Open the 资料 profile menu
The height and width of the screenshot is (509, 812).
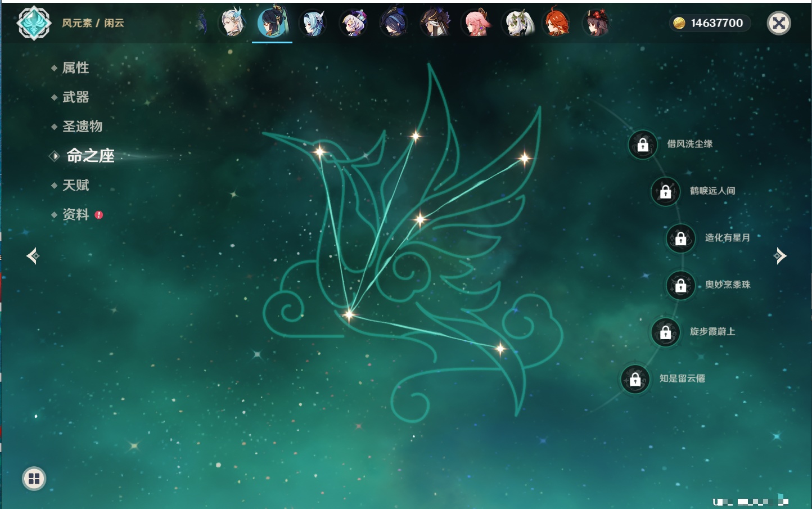75,214
